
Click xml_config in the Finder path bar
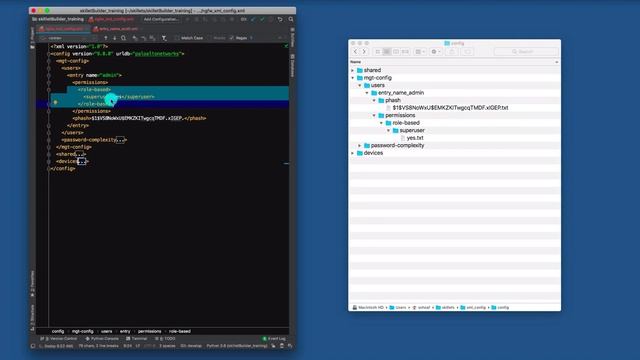(x=473, y=307)
